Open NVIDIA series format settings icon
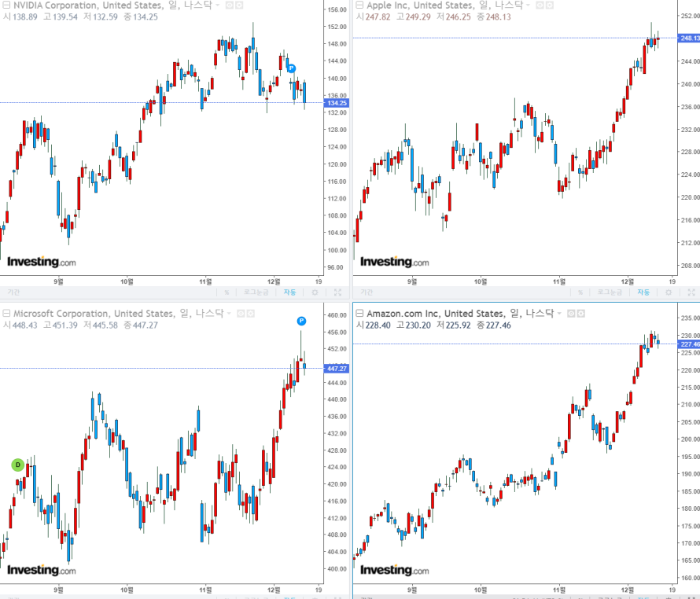 pyautogui.click(x=239, y=6)
